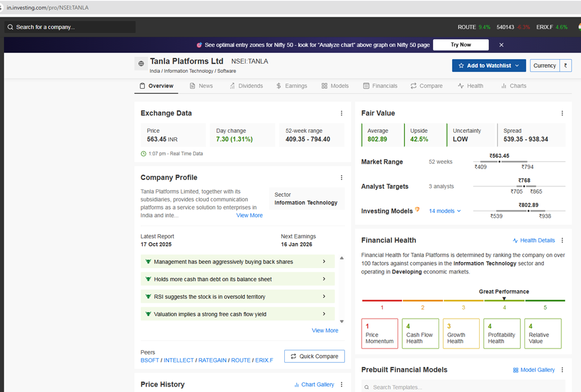
Task: Close the Nifty 50 promo banner
Action: (x=501, y=45)
